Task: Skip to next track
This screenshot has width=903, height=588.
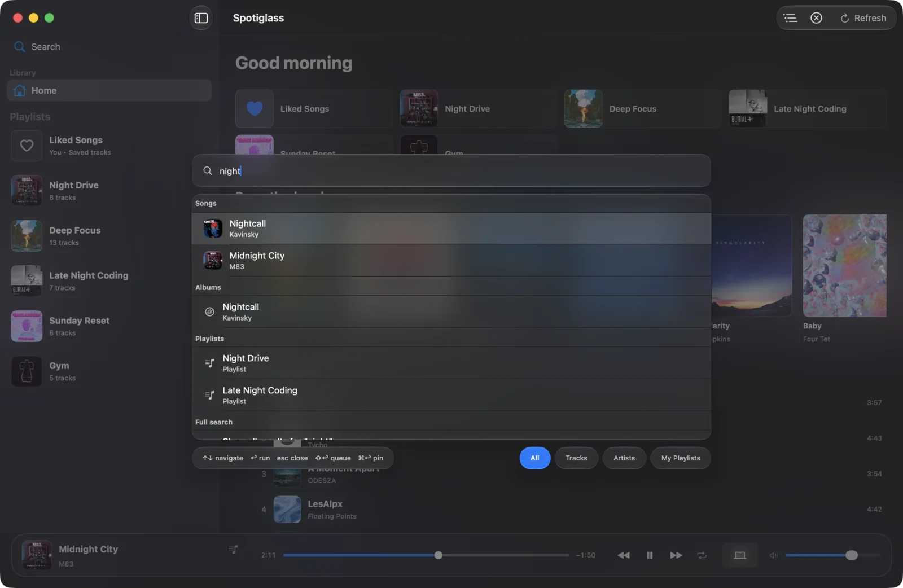Action: point(676,555)
